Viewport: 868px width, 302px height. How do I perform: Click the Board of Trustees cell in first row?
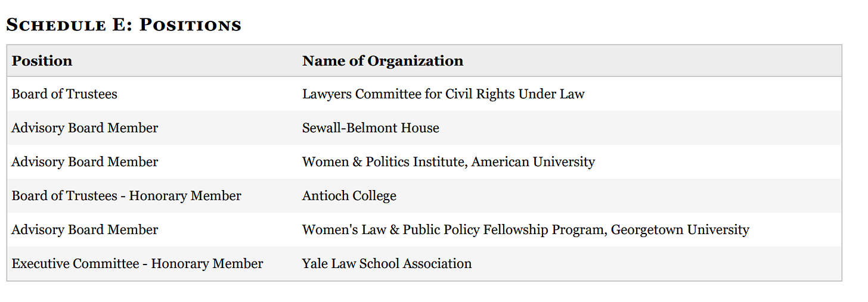click(x=64, y=94)
